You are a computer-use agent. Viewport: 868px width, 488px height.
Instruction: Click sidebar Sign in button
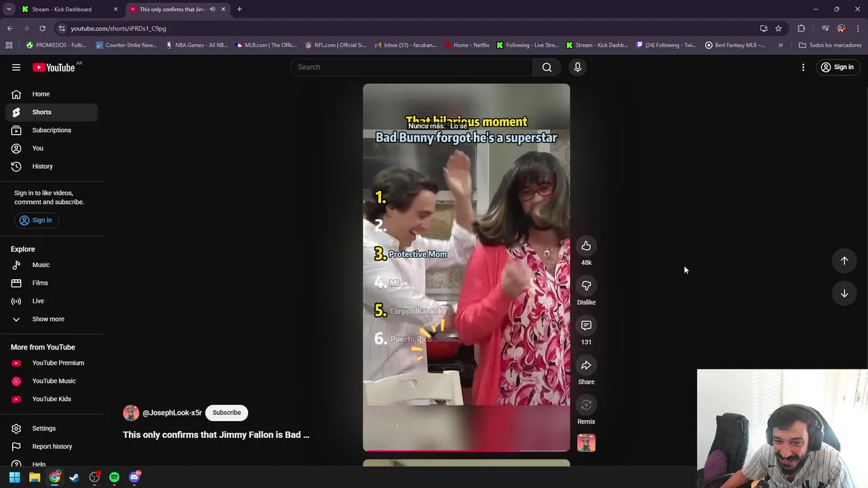coord(35,220)
